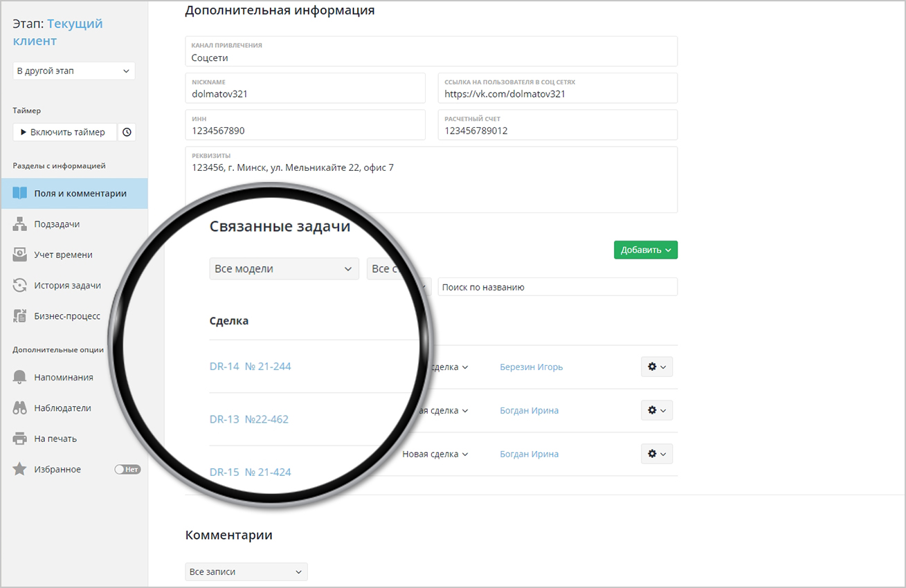Viewport: 906px width, 588px height.
Task: Open gear menu for DR-13 row
Action: click(x=657, y=410)
